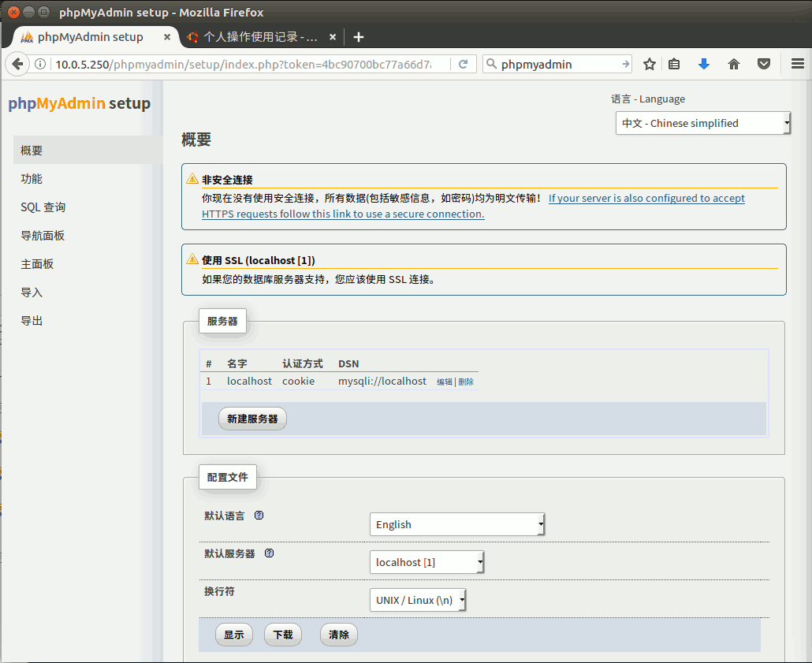The image size is (812, 663).
Task: Go to Firefox home page icon
Action: pos(734,64)
